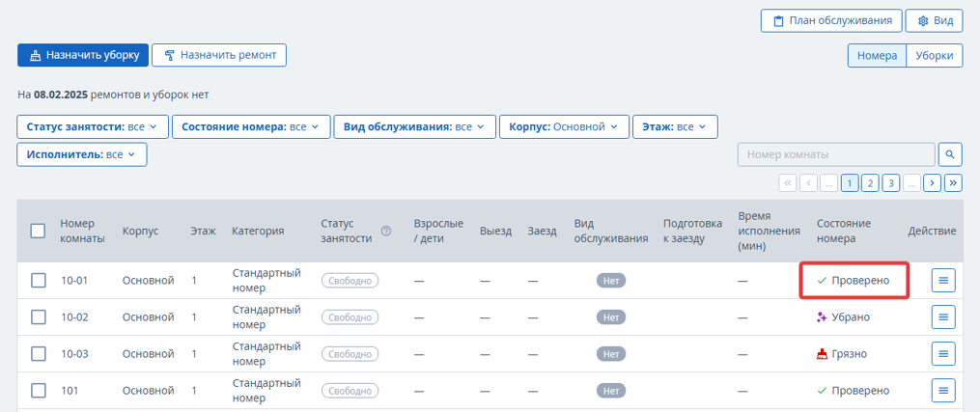This screenshot has height=412, width=980.
Task: Switch to Номера tab
Action: point(877,56)
